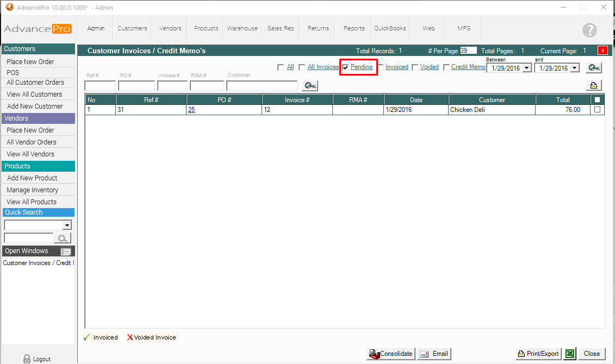Open the Warehouse menu
This screenshot has width=615, height=364.
point(242,28)
